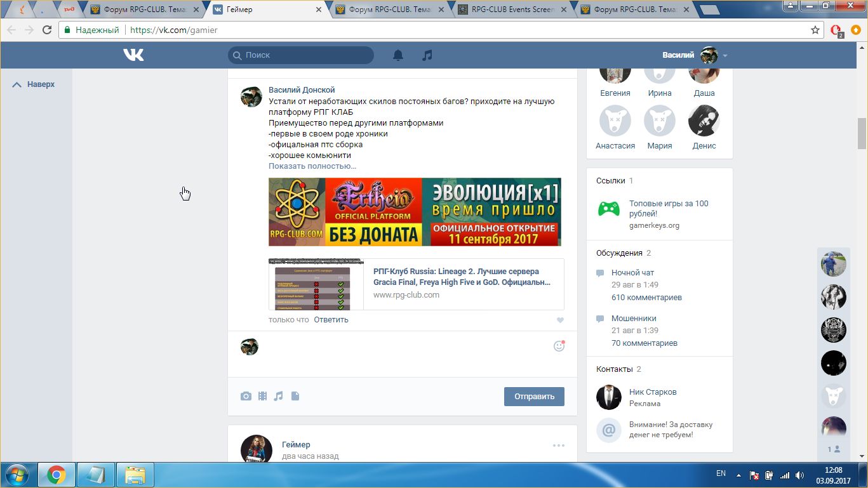Click the page vertical scrollbar thumb

(x=862, y=132)
